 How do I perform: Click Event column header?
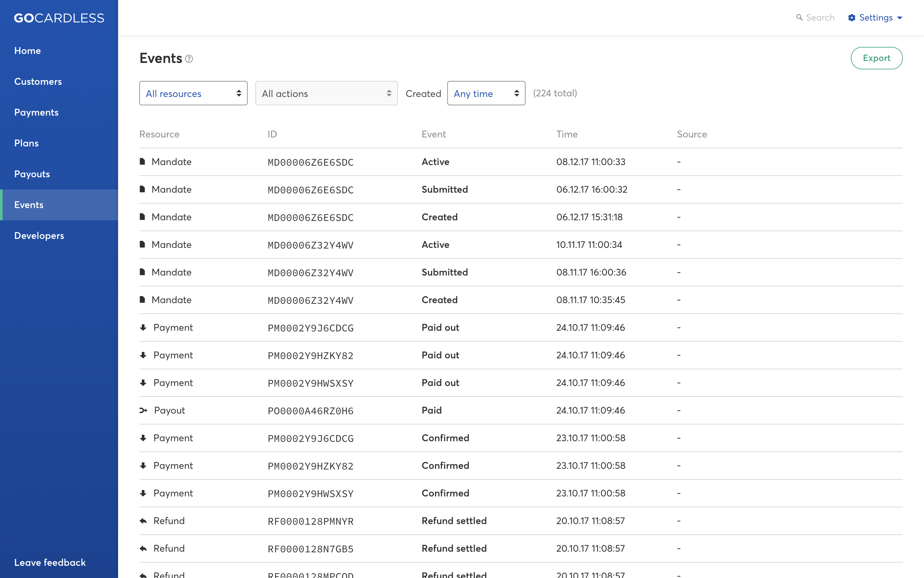coord(433,134)
